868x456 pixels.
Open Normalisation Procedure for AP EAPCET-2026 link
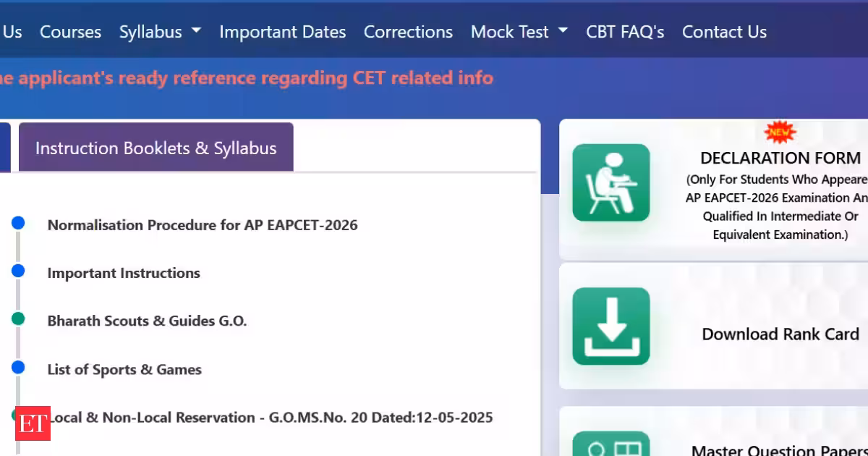(x=203, y=225)
